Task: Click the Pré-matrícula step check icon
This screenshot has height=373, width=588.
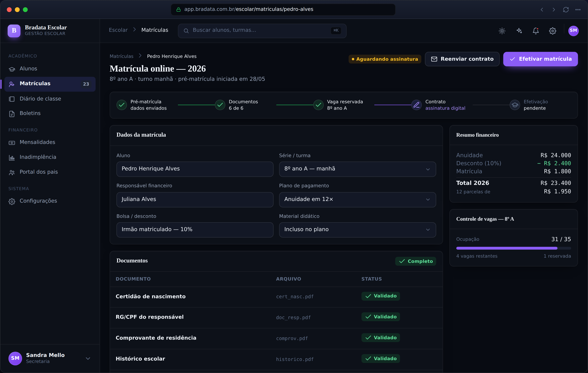Action: pos(122,105)
